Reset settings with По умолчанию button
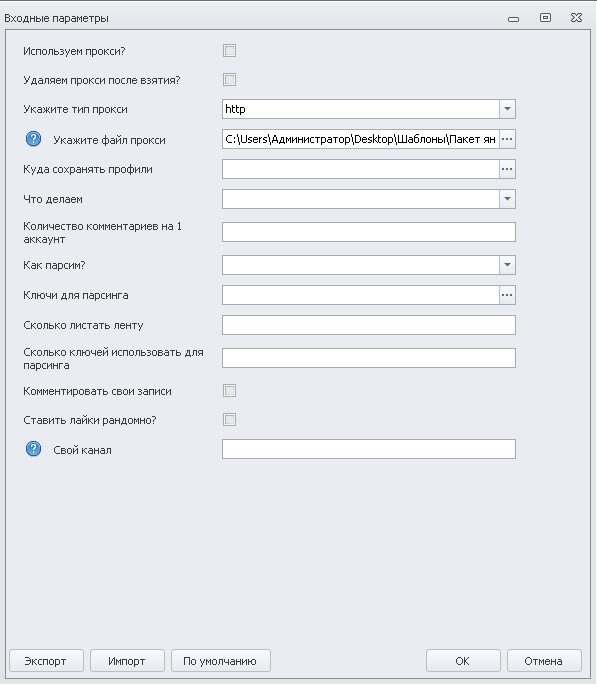This screenshot has width=597, height=685. (221, 661)
